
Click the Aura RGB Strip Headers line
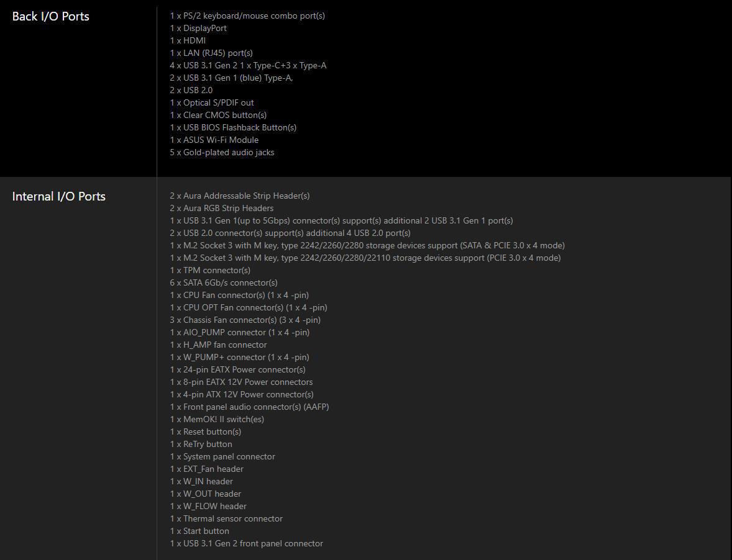(222, 208)
